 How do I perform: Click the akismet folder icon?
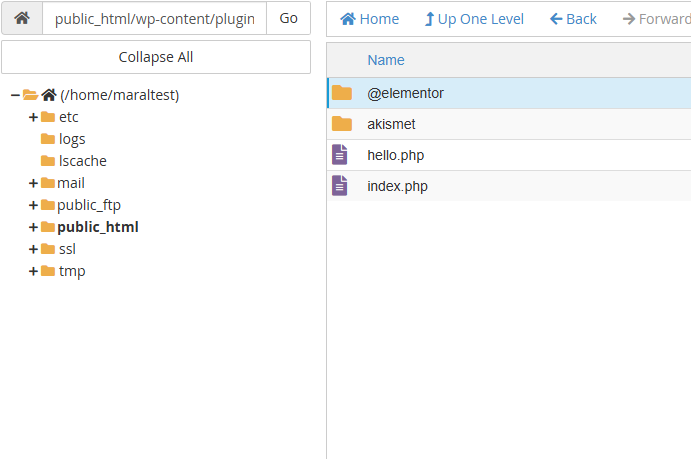[342, 124]
